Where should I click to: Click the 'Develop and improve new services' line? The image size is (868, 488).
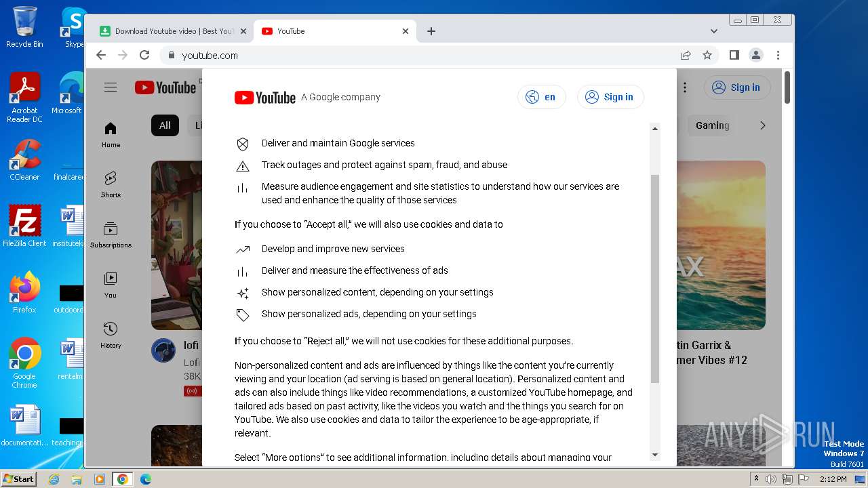(333, 249)
